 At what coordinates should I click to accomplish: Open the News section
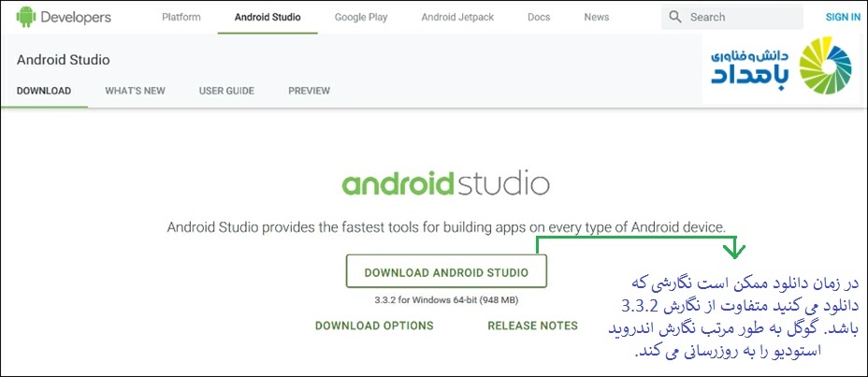pos(596,17)
